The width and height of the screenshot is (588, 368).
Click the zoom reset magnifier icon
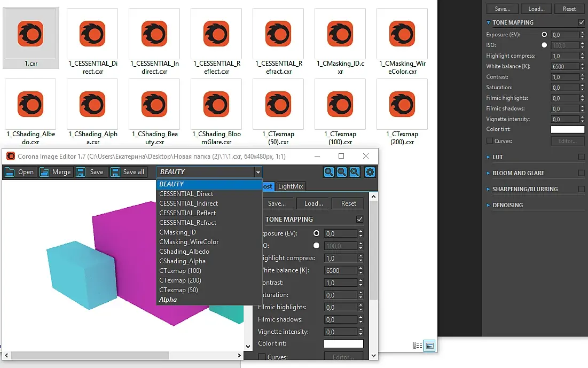(355, 172)
